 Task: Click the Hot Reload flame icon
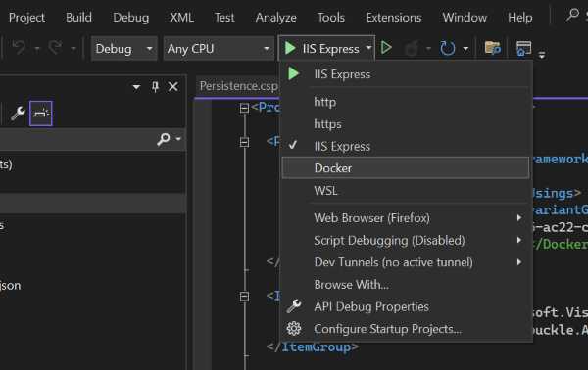click(412, 48)
